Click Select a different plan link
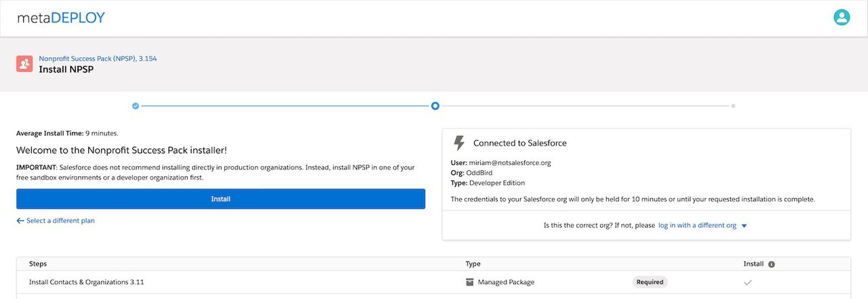868x299 pixels. (60, 221)
